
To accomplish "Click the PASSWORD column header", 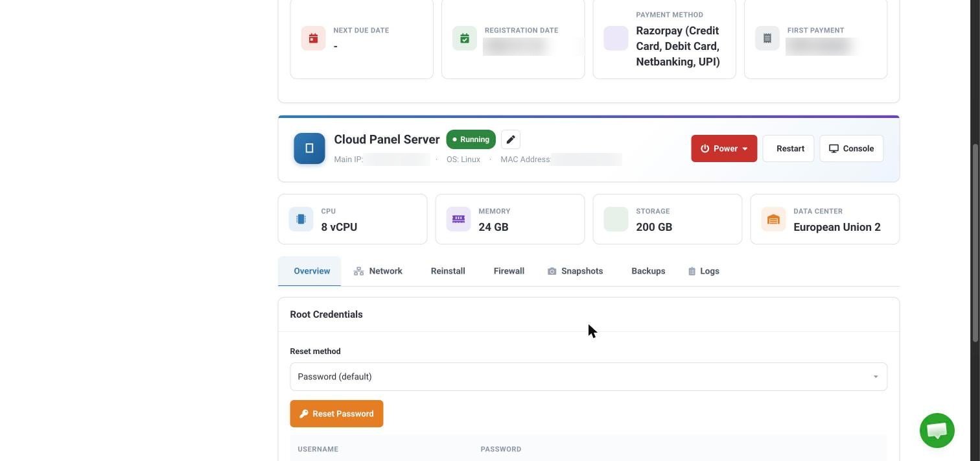I will click(501, 449).
